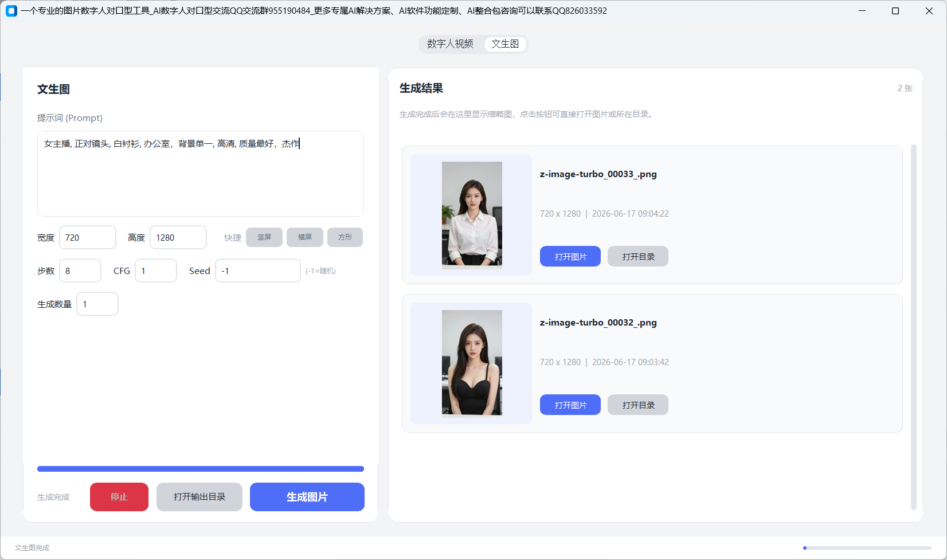Select the 文生图 tab
The width and height of the screenshot is (947, 560).
[505, 44]
